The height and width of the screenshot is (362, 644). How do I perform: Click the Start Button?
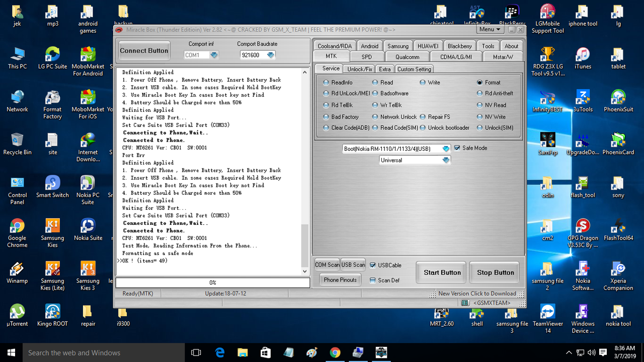point(442,273)
